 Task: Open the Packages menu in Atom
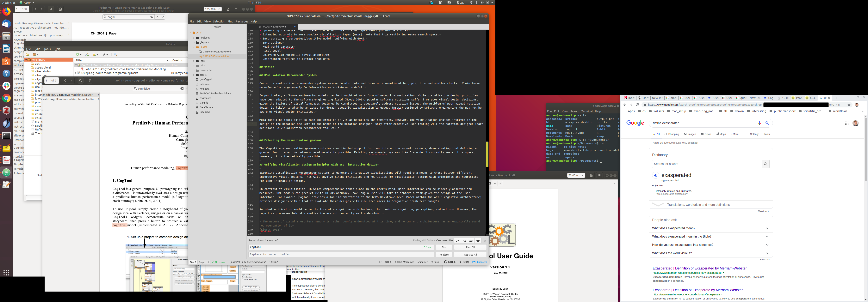pyautogui.click(x=242, y=21)
